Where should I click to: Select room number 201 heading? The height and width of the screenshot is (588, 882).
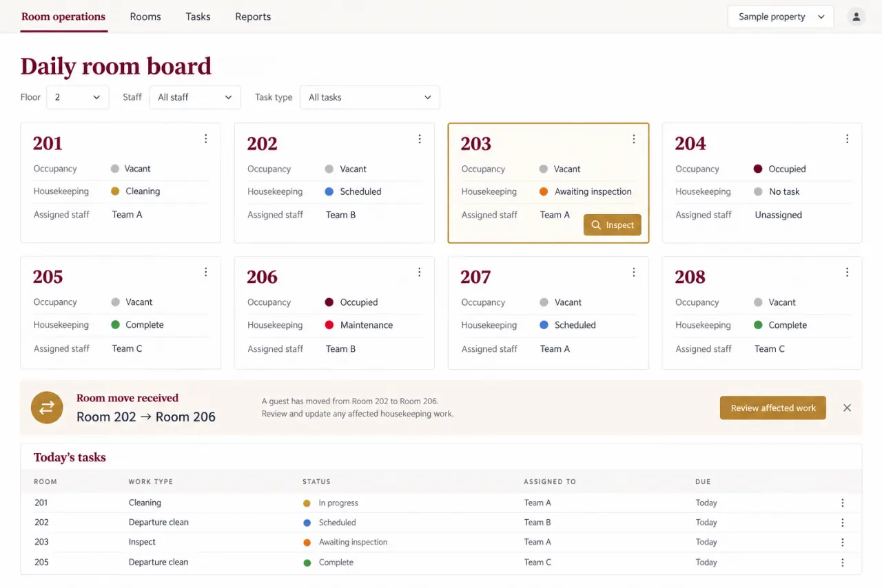48,143
